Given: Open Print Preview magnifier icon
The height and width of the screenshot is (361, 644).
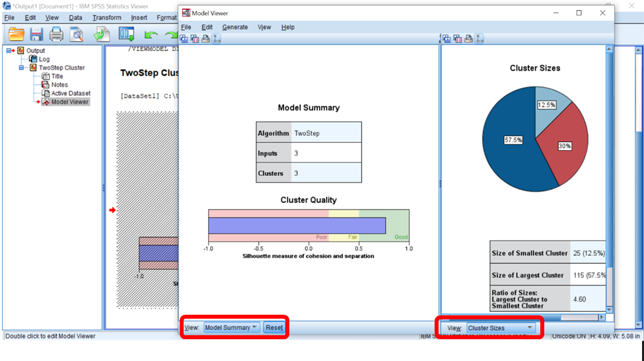Looking at the screenshot, I should (x=77, y=34).
